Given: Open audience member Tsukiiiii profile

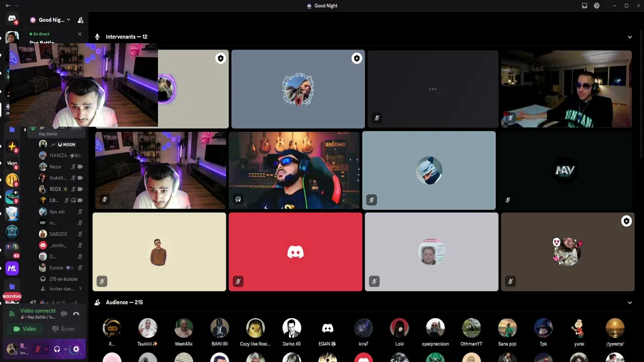Looking at the screenshot, I should click(148, 332).
